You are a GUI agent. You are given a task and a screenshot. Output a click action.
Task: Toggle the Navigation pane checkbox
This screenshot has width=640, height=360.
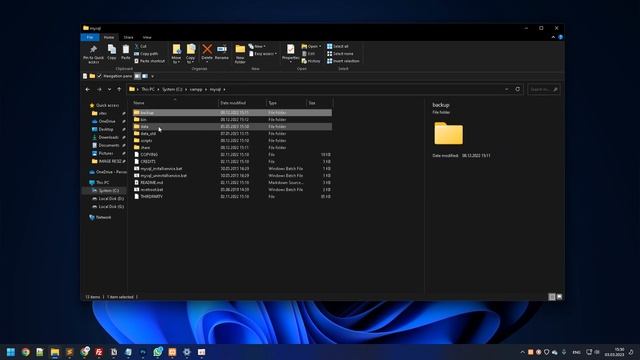[99, 76]
